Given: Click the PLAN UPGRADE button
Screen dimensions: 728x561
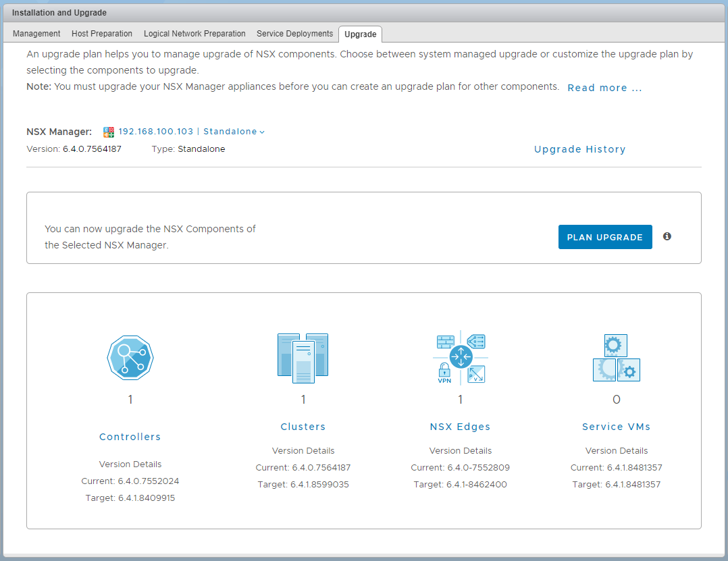Looking at the screenshot, I should coord(605,237).
